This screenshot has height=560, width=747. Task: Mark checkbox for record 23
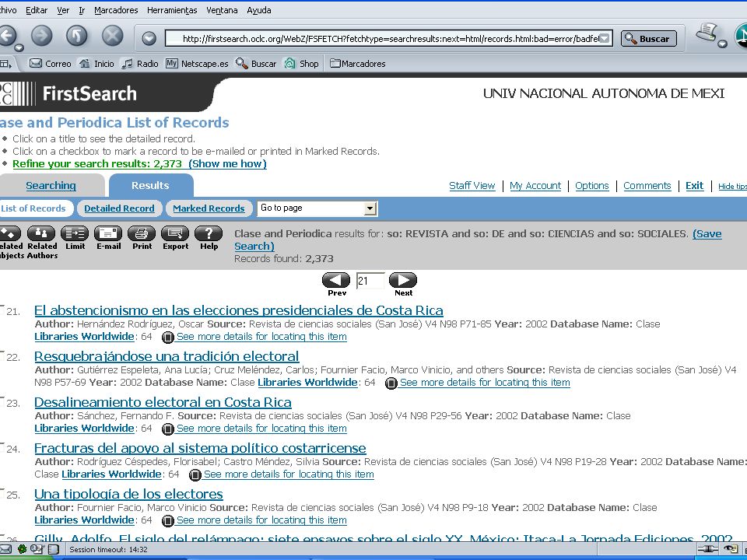coord(2,401)
